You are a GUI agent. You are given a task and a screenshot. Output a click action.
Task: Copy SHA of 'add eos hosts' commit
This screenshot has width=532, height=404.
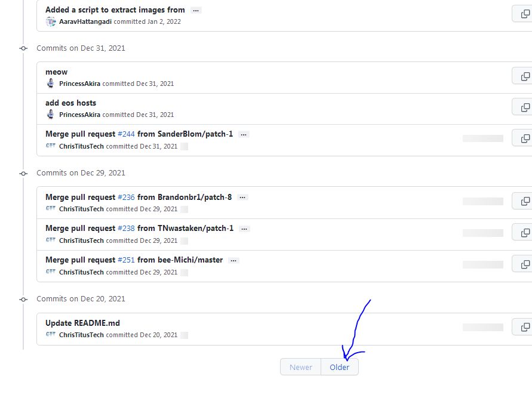(x=524, y=107)
